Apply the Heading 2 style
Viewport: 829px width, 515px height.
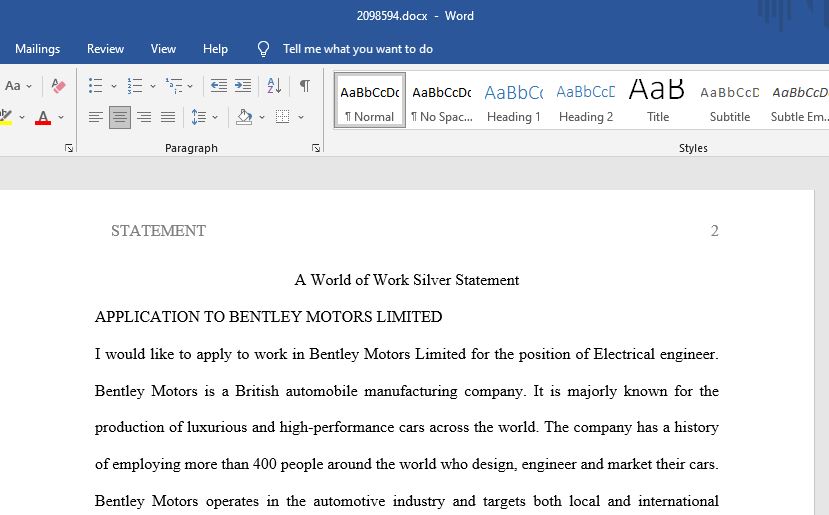586,100
